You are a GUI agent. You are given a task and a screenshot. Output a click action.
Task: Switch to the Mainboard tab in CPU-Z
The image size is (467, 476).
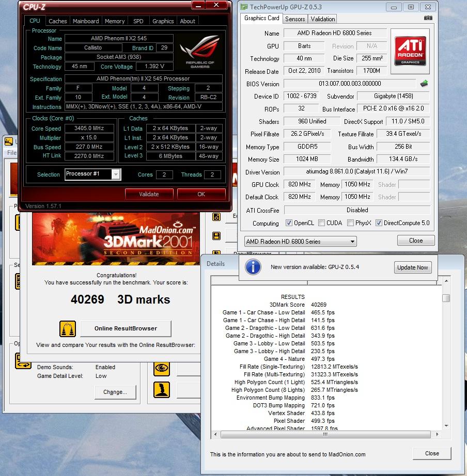[x=86, y=21]
